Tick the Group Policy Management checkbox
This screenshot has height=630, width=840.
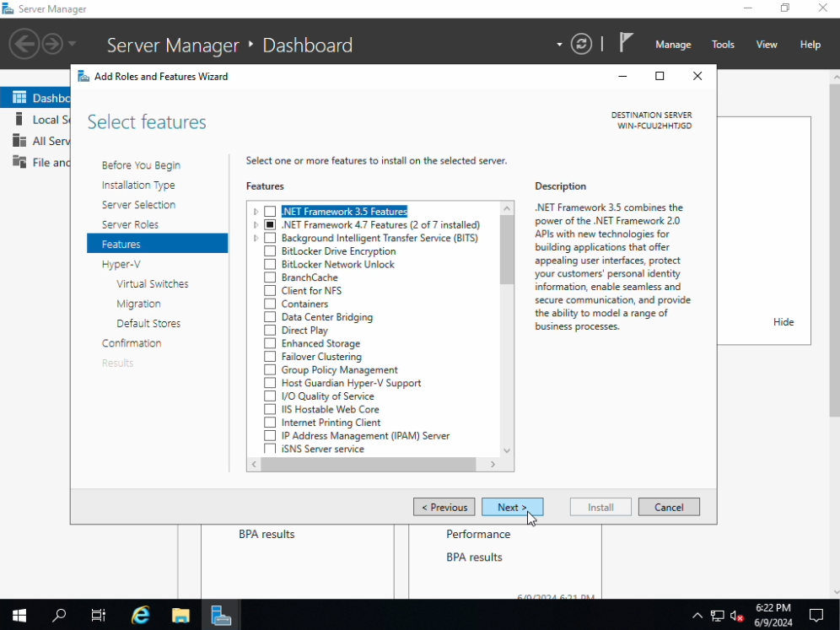click(x=270, y=370)
